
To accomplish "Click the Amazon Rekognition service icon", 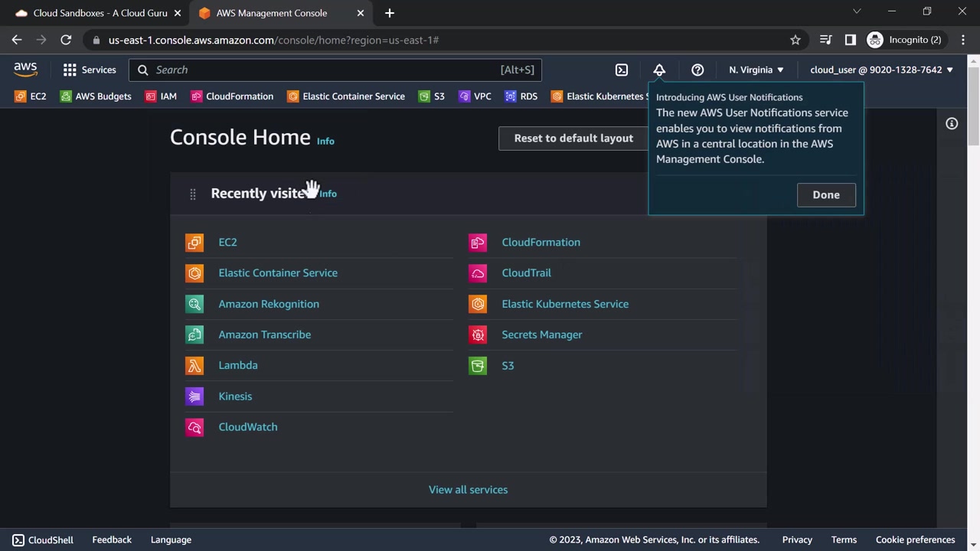I will [194, 304].
